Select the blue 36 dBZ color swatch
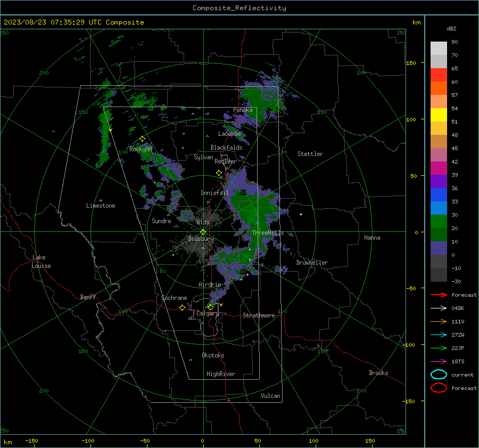479x448 pixels. pos(439,195)
